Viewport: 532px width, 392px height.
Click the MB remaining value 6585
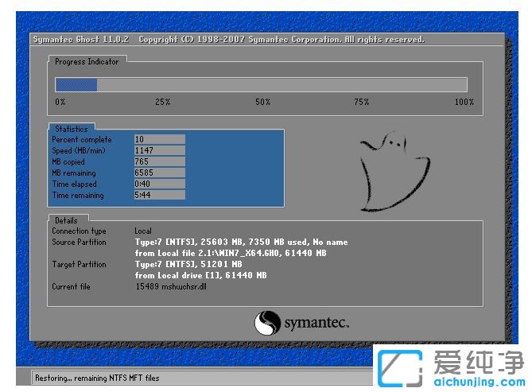pos(160,173)
